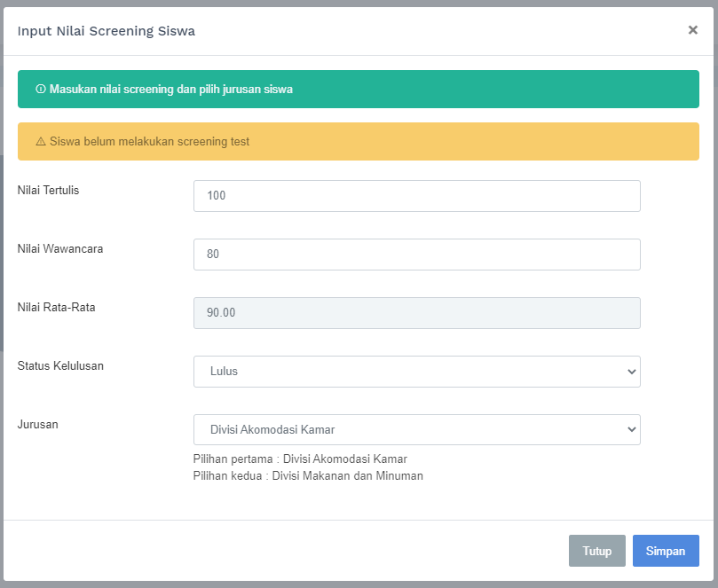
Task: Open the Status Kelulusan dropdown
Action: pyautogui.click(x=416, y=372)
